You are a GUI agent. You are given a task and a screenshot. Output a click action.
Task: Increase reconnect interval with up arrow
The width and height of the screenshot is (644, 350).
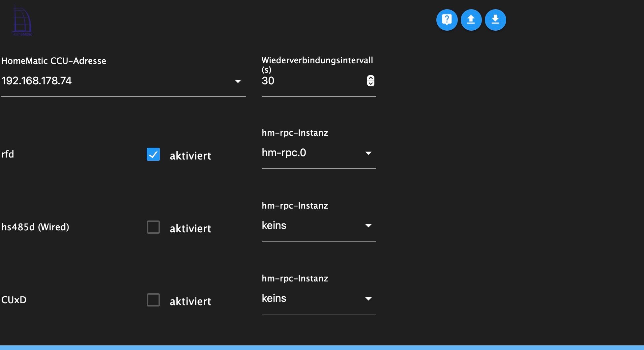pyautogui.click(x=370, y=78)
